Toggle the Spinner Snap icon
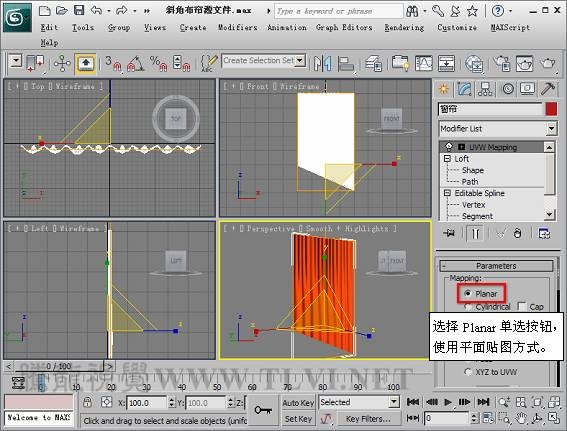 pyautogui.click(x=181, y=64)
